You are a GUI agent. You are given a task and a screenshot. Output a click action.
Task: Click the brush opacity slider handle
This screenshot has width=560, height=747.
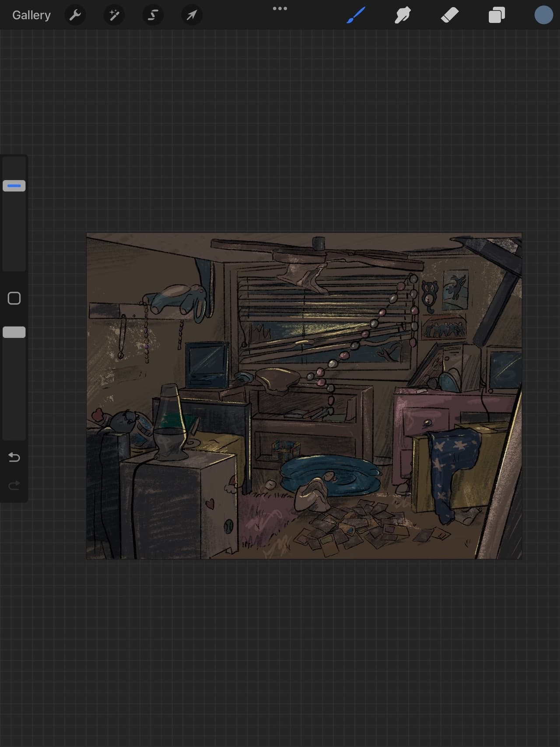tap(14, 332)
